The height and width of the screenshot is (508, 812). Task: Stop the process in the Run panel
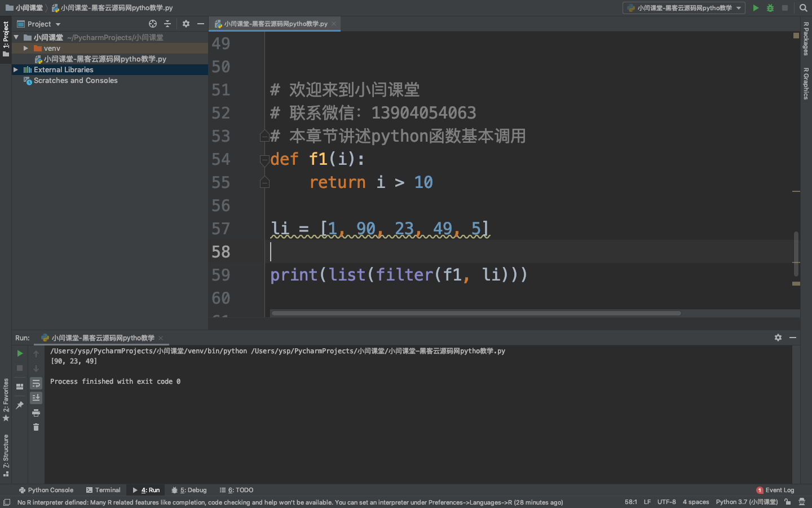(20, 368)
